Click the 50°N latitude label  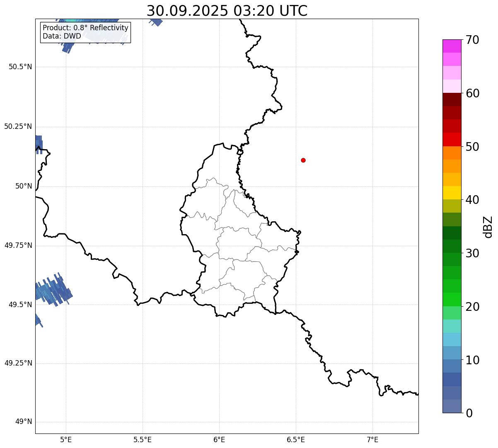[24, 186]
